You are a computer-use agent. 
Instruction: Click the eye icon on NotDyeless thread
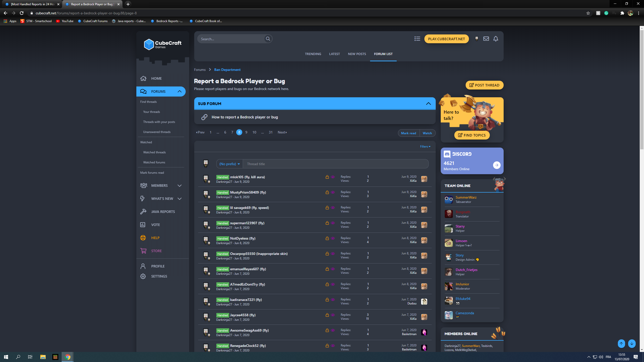point(333,238)
